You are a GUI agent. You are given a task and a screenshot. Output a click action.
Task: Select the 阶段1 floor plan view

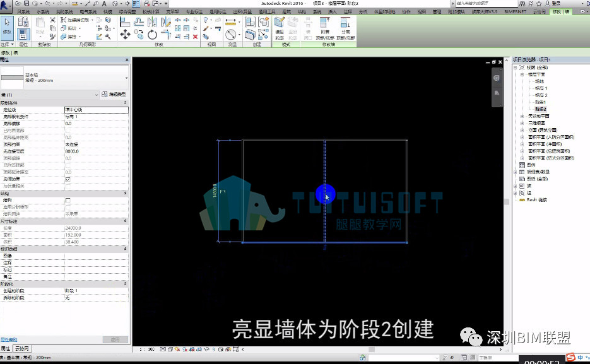540,102
